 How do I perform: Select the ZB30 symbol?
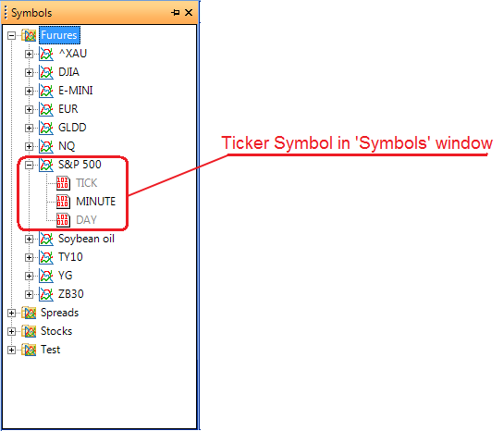(70, 294)
